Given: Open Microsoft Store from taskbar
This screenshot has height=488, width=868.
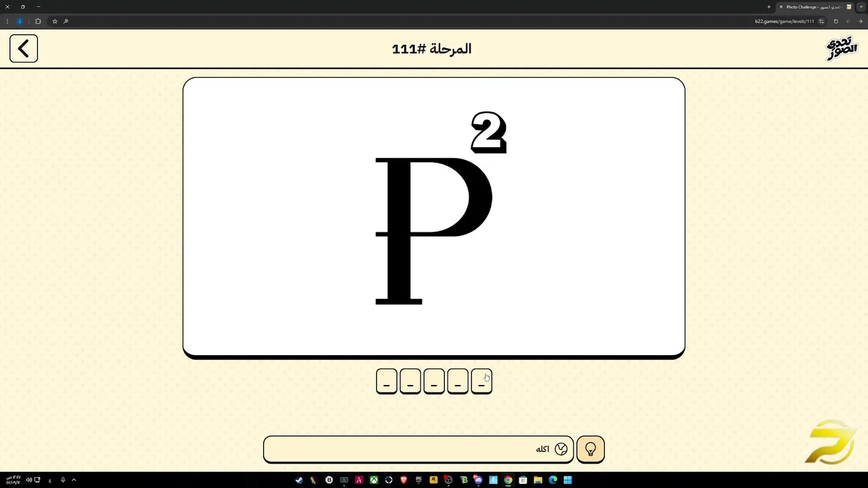Looking at the screenshot, I should tap(523, 480).
